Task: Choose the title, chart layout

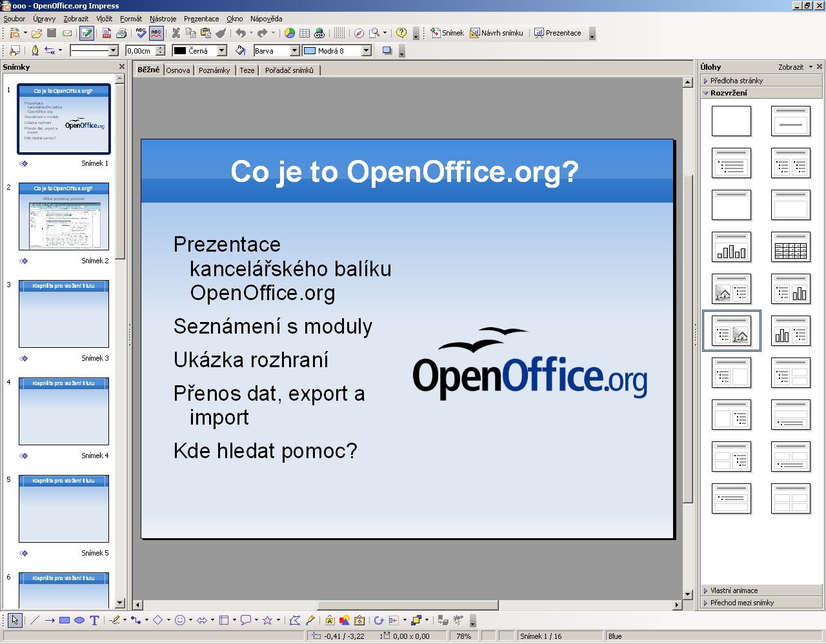Action: click(731, 247)
